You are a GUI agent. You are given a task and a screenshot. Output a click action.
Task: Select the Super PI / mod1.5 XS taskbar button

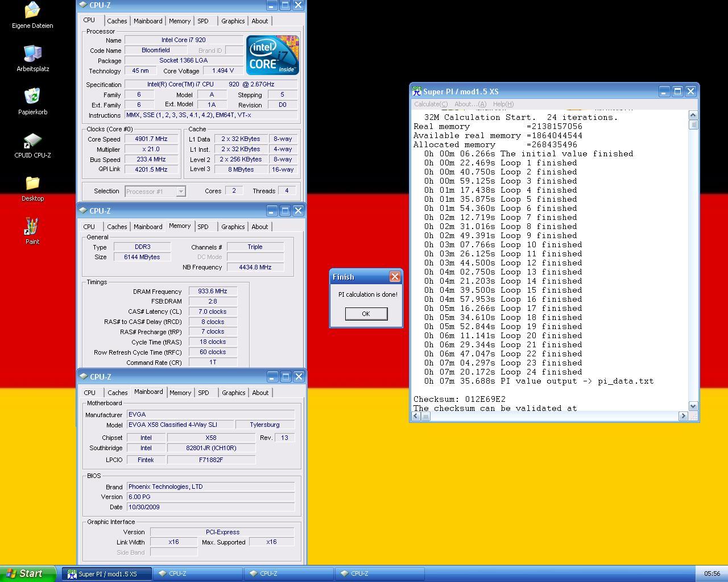tap(107, 574)
